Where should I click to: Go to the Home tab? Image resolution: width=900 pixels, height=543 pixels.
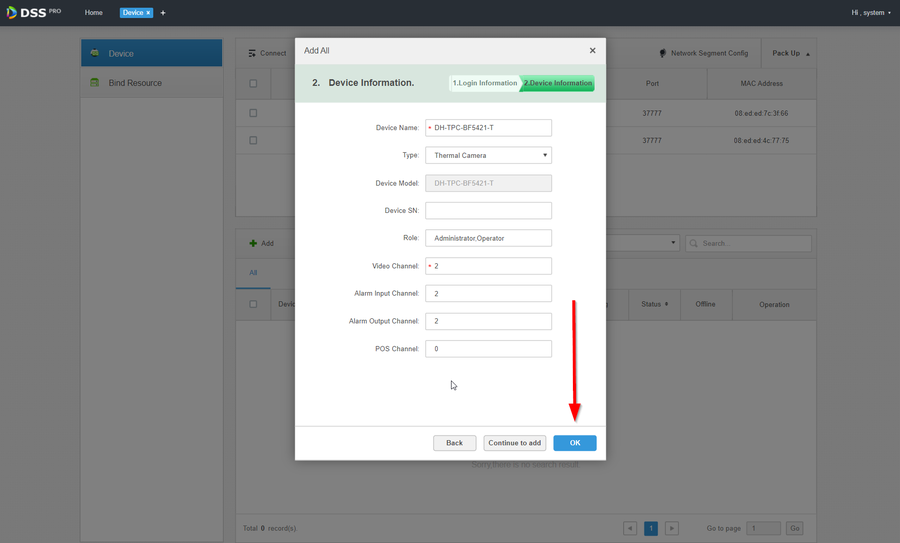[94, 13]
